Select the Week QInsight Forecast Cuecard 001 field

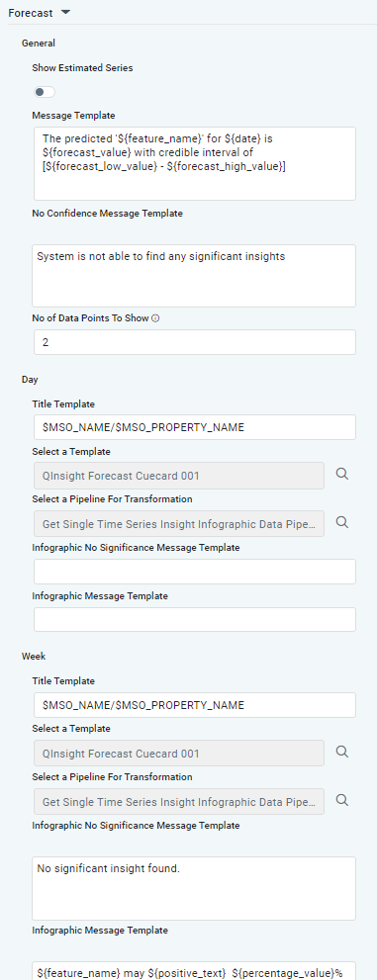[179, 754]
